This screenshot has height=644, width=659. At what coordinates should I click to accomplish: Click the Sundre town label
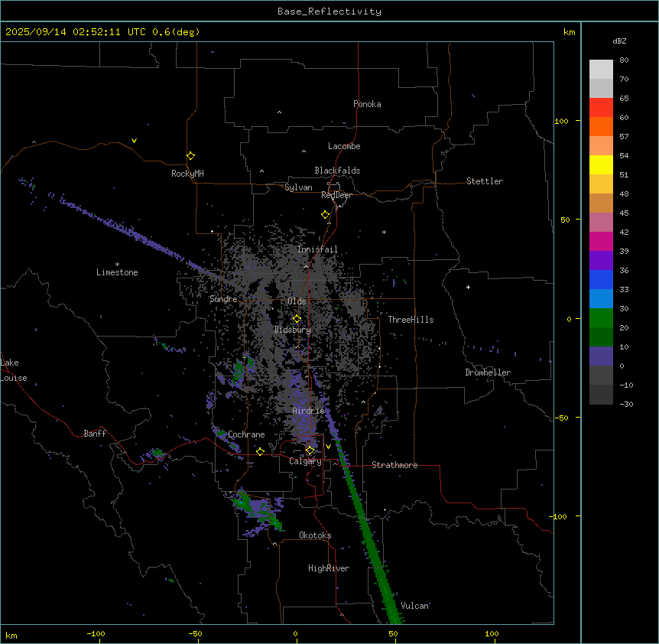pos(223,299)
